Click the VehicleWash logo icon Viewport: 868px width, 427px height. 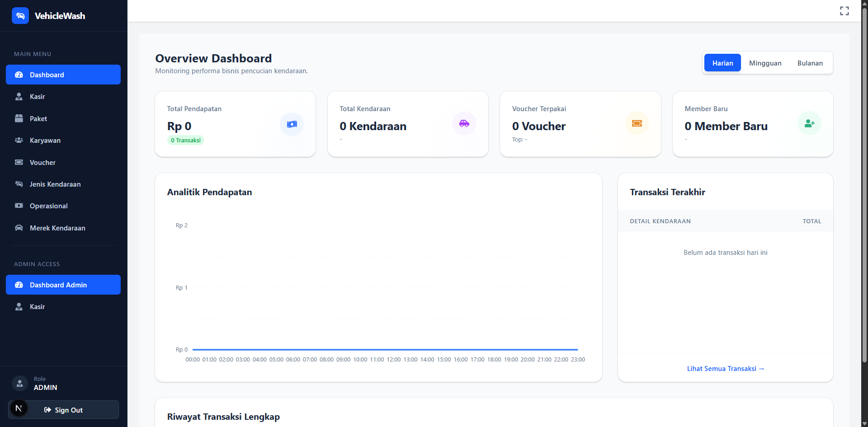(x=20, y=16)
